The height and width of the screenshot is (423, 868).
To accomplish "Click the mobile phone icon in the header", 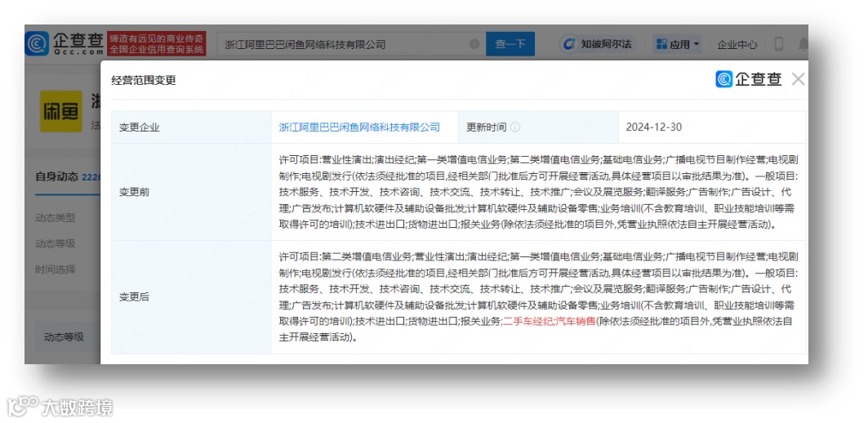I will coord(778,44).
